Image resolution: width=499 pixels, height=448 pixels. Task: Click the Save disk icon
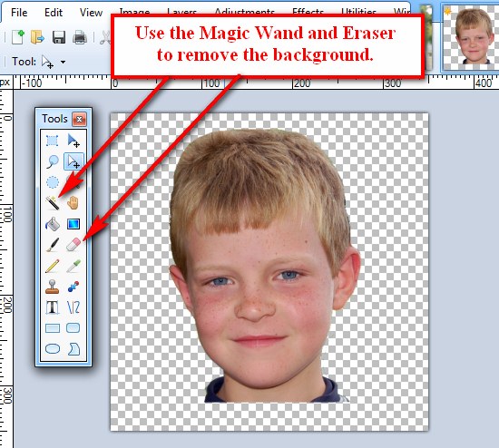tap(59, 37)
